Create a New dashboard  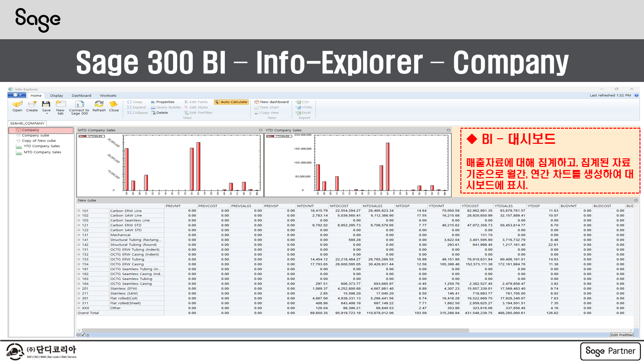point(272,102)
